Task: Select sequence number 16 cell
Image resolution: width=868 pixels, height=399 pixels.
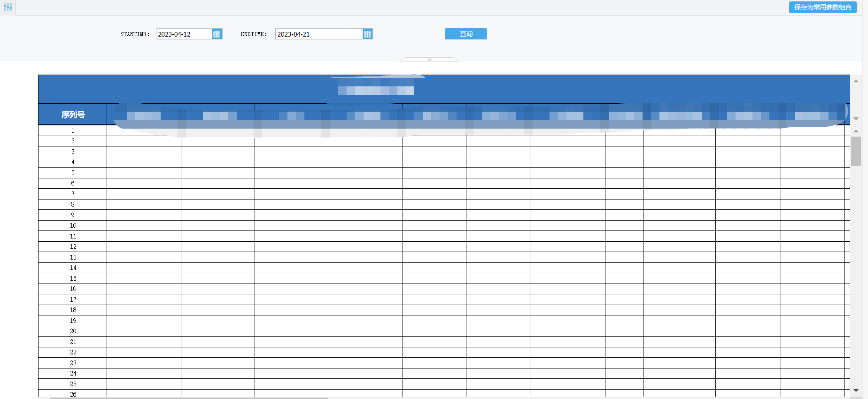Action: click(73, 289)
